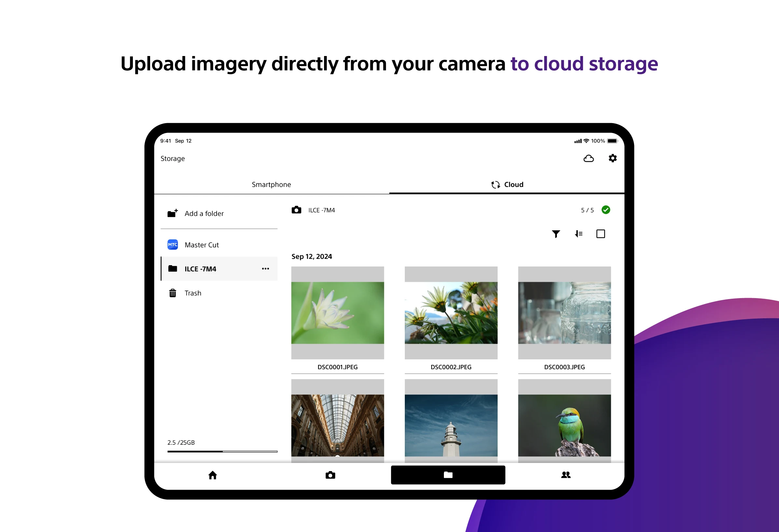Screen dimensions: 779x532
Task: Open the people sharing icon
Action: [x=566, y=475]
